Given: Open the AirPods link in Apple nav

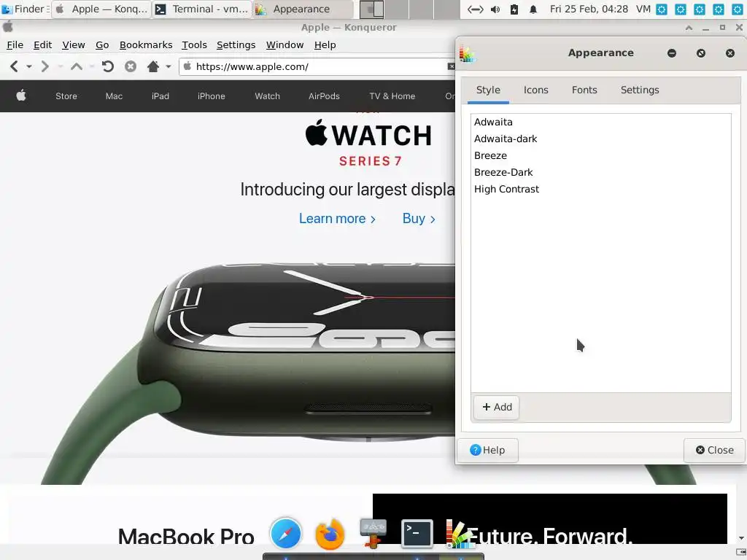Looking at the screenshot, I should [x=324, y=96].
